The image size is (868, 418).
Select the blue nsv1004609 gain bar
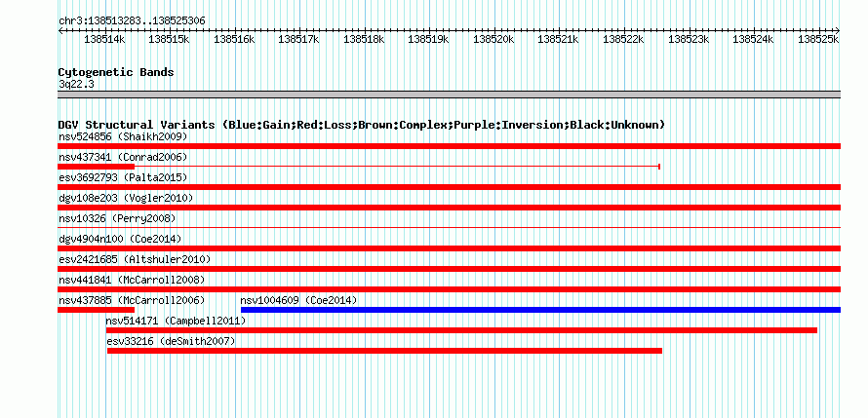point(541,310)
